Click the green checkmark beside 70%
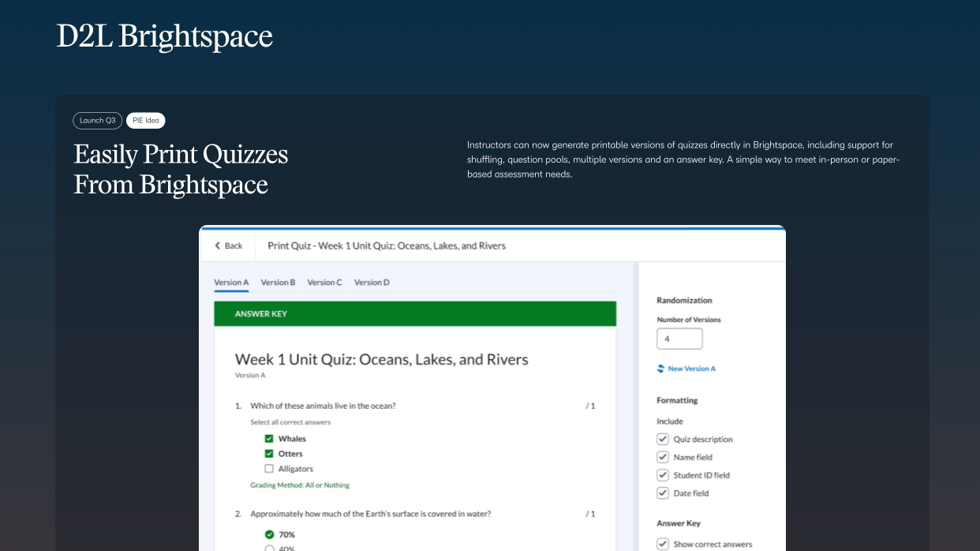Image resolution: width=980 pixels, height=551 pixels. [x=269, y=534]
